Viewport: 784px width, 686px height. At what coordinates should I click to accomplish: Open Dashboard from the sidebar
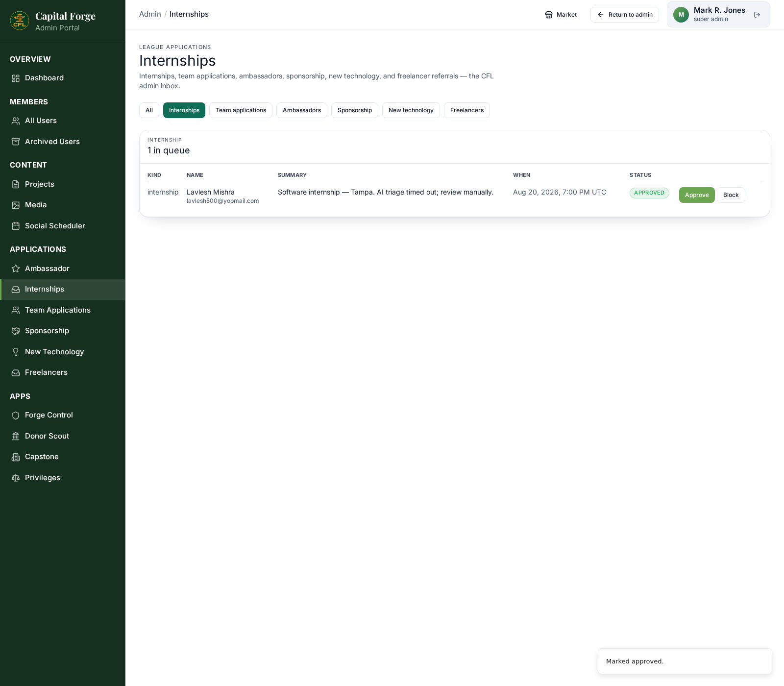(63, 78)
